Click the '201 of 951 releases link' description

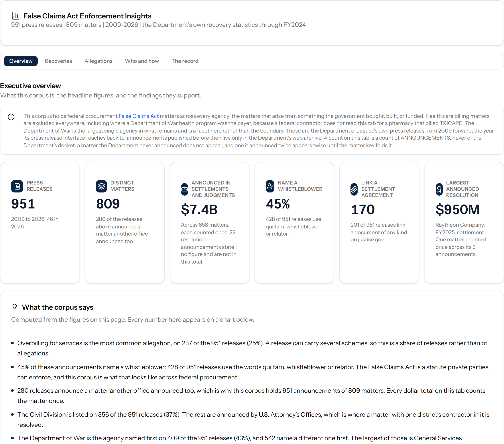point(379,232)
